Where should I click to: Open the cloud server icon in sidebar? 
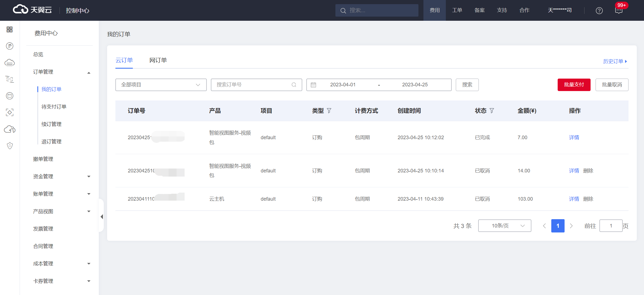click(x=10, y=63)
